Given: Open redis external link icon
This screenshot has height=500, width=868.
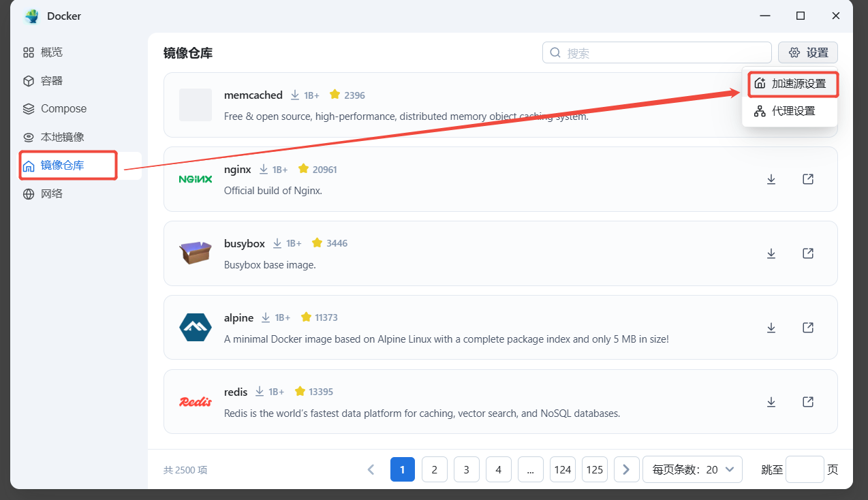Looking at the screenshot, I should [x=808, y=402].
